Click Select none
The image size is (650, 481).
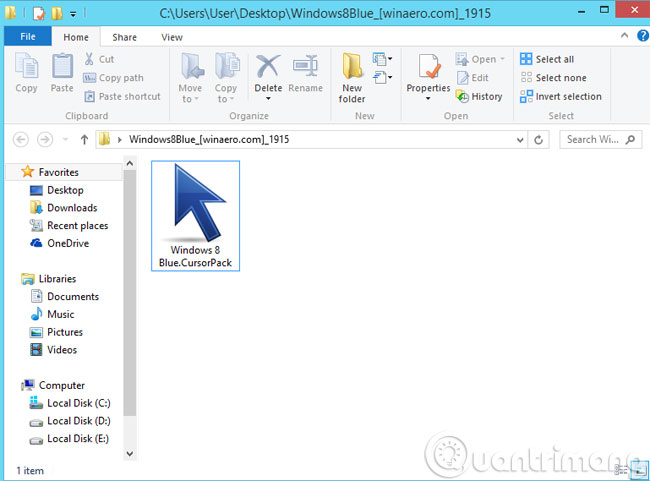tap(553, 78)
